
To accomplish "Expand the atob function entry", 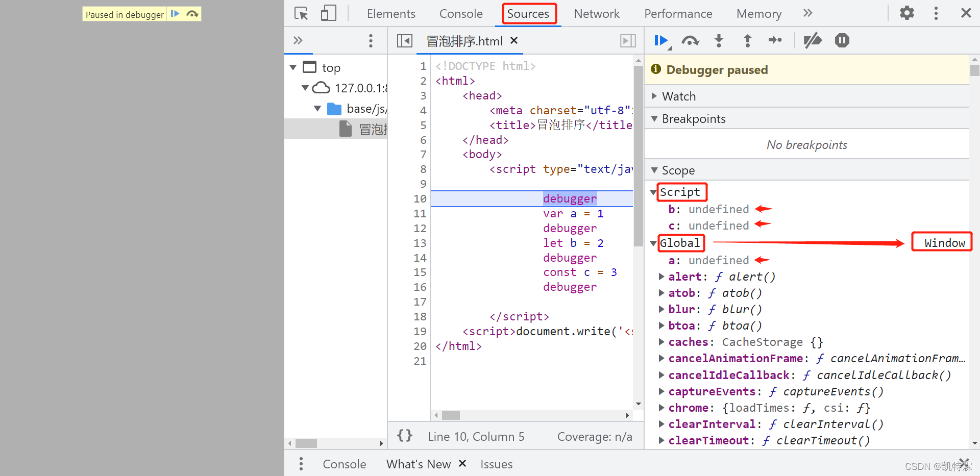I will (x=661, y=293).
